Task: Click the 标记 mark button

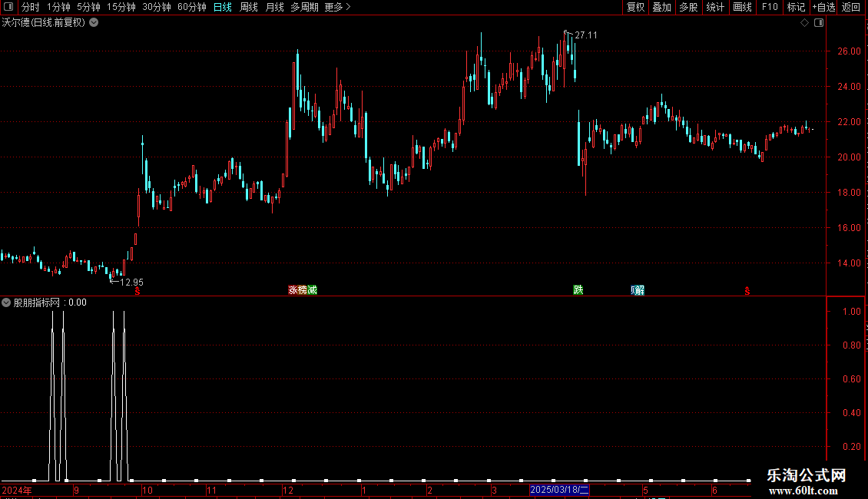Action: 796,7
